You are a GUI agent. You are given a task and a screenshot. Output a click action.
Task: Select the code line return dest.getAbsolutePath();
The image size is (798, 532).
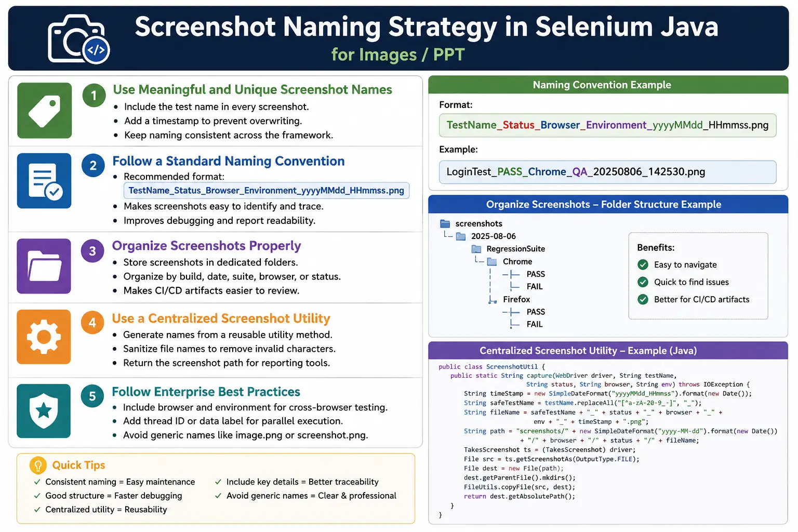click(x=520, y=496)
